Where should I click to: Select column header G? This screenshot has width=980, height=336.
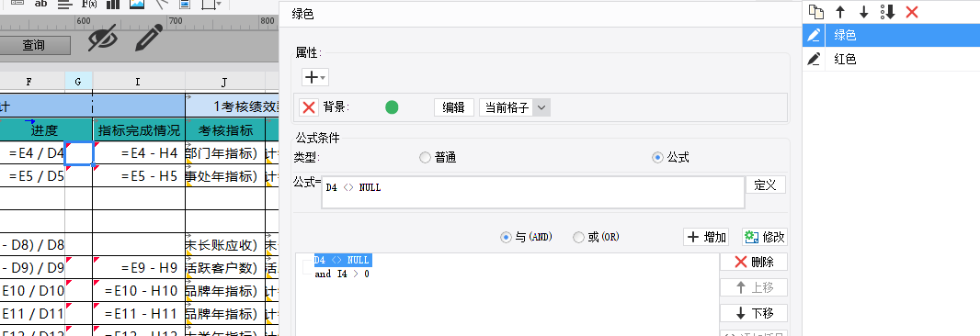click(78, 81)
